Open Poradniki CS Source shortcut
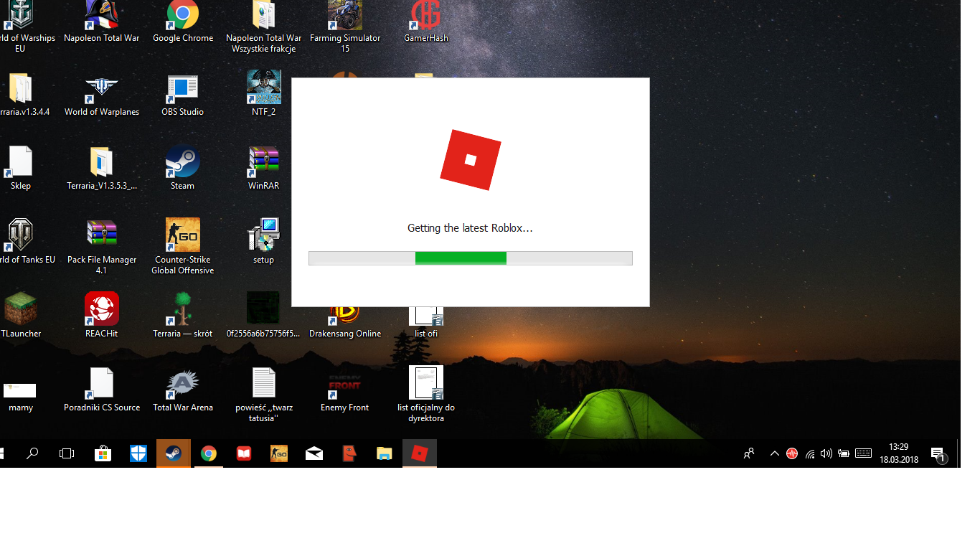Image resolution: width=980 pixels, height=551 pixels. [x=102, y=390]
